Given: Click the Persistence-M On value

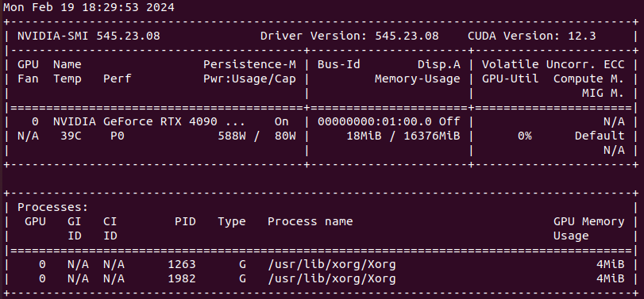Looking at the screenshot, I should (282, 122).
